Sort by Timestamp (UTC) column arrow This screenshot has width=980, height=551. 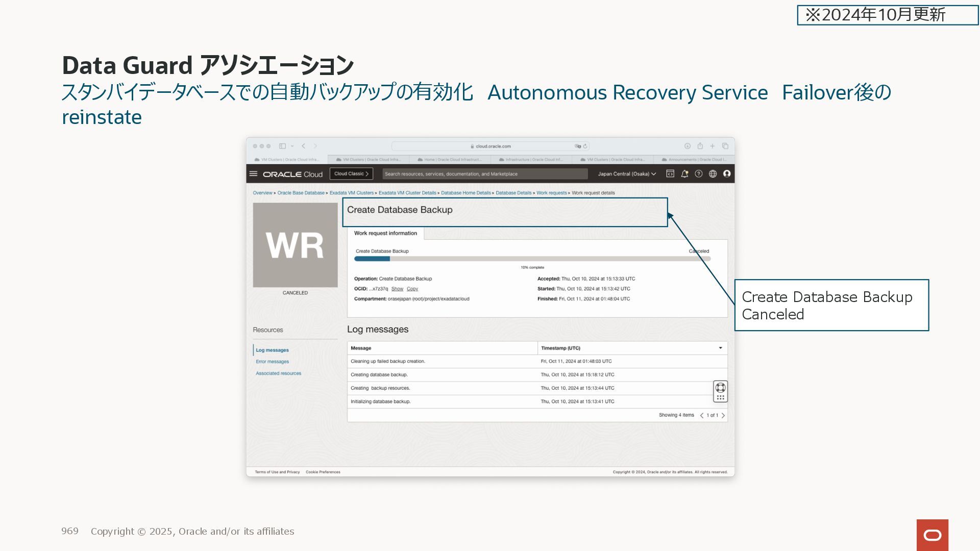tap(720, 348)
